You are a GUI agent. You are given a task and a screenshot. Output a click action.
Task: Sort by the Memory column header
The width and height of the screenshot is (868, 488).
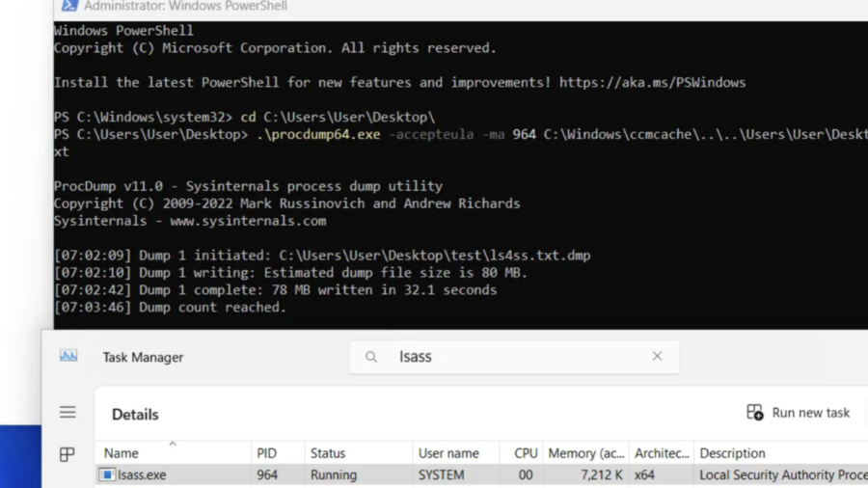(x=585, y=453)
